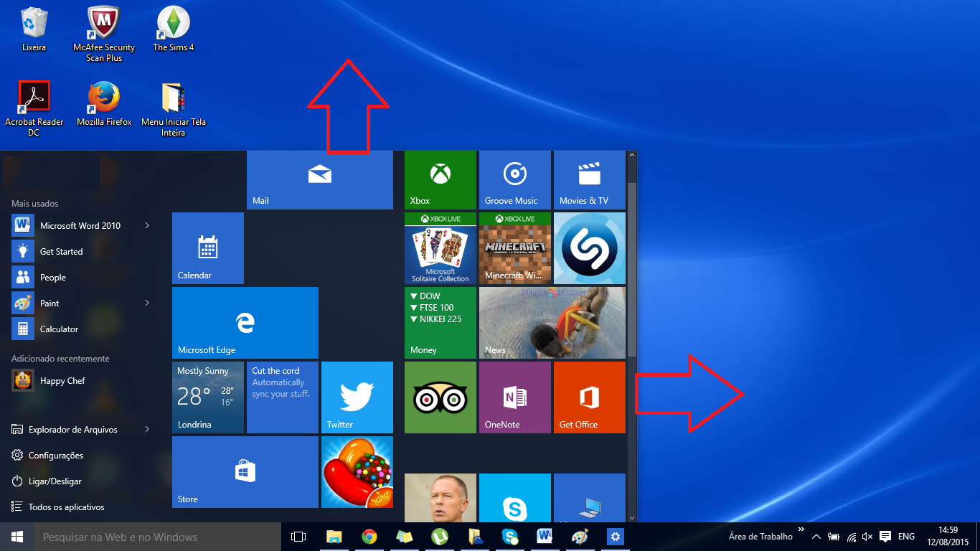980x551 pixels.
Task: Open the Action Center notifications icon
Action: click(x=885, y=537)
